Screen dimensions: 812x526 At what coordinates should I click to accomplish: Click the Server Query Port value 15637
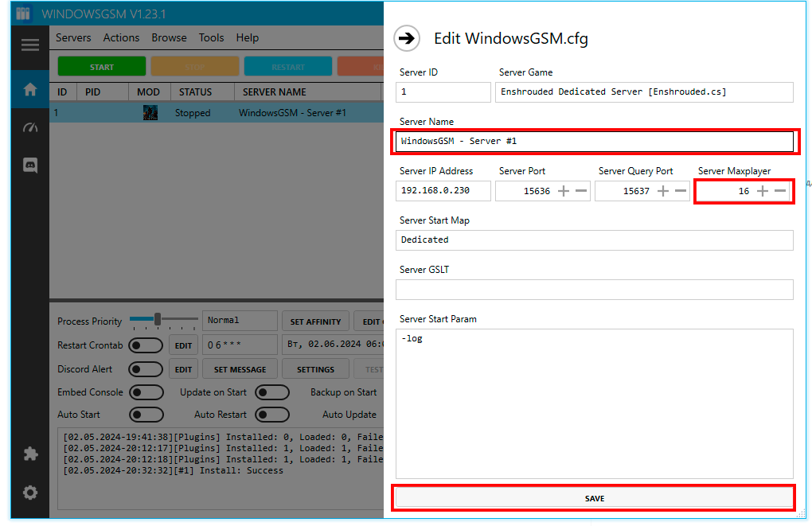click(636, 191)
